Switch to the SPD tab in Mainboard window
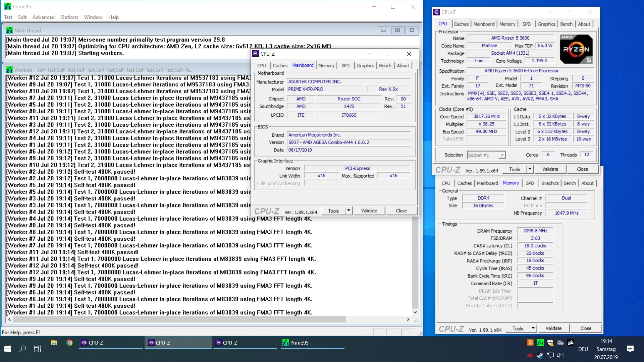Viewport: 644px width, 362px height. tap(345, 66)
